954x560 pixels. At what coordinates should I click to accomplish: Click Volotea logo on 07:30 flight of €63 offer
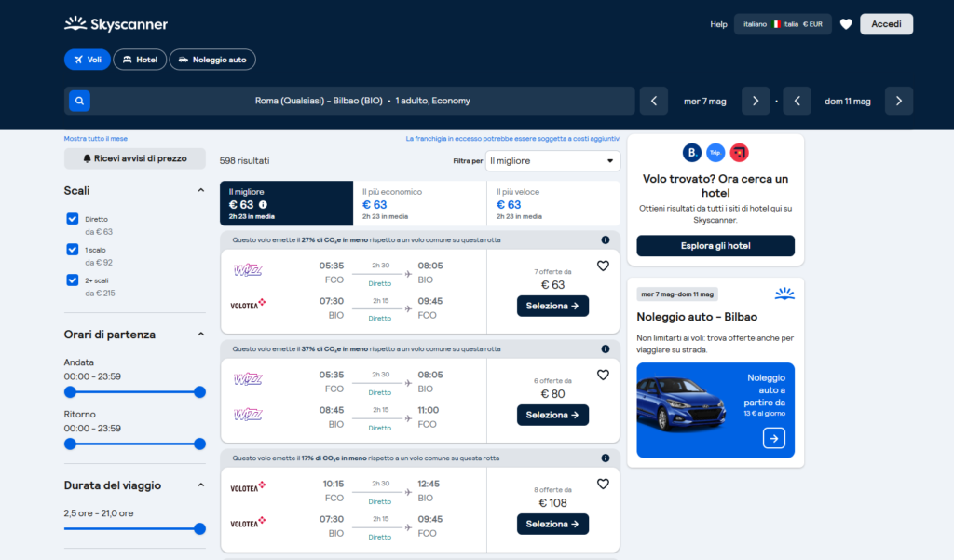(x=248, y=304)
